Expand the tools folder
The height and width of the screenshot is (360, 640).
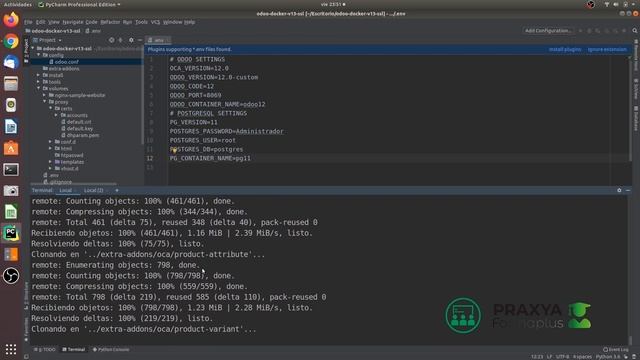39,82
